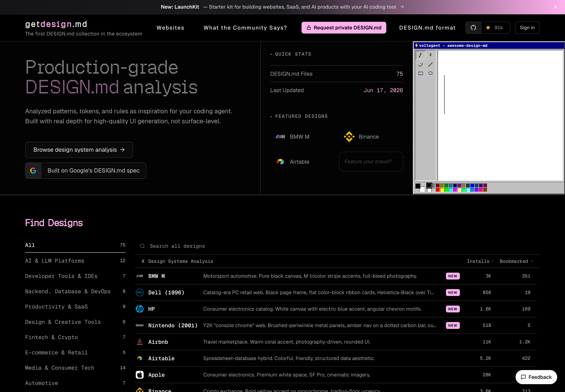Open What the Community Says? nav item
The width and height of the screenshot is (565, 392).
[x=245, y=28]
